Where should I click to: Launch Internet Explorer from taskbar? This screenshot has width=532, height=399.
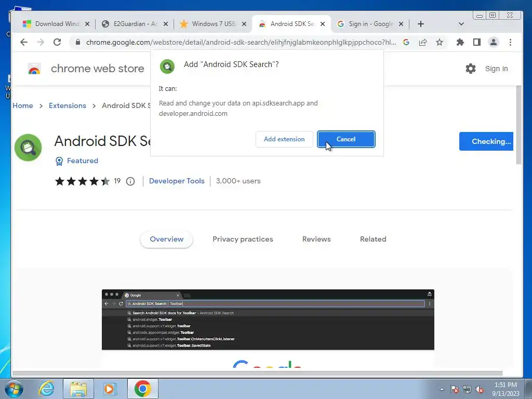pyautogui.click(x=46, y=389)
